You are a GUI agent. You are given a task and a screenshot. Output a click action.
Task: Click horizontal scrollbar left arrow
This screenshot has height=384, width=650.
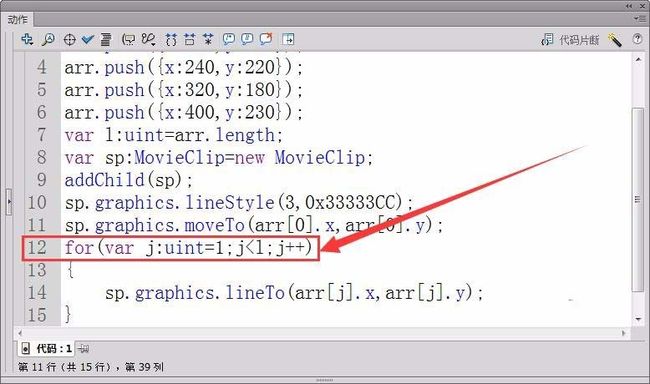coord(19,333)
